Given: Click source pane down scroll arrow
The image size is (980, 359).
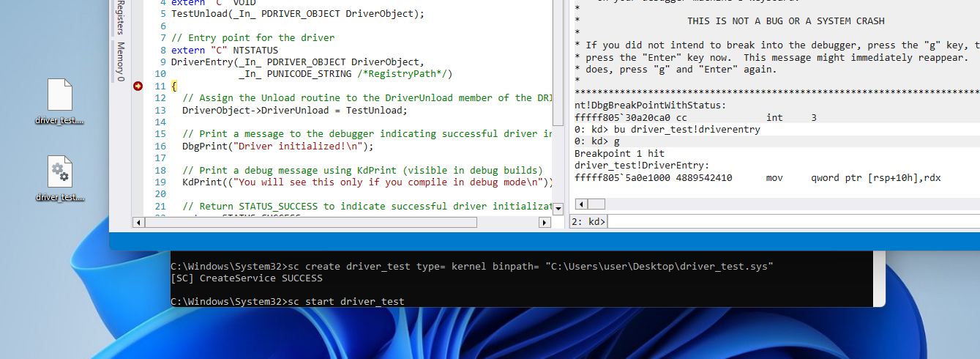Looking at the screenshot, I should (x=558, y=208).
